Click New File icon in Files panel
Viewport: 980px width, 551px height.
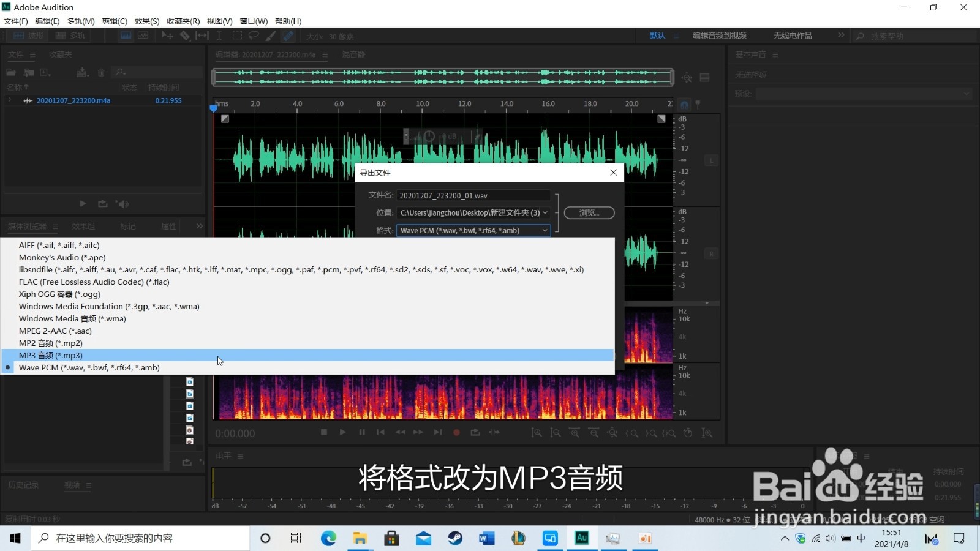pyautogui.click(x=45, y=72)
